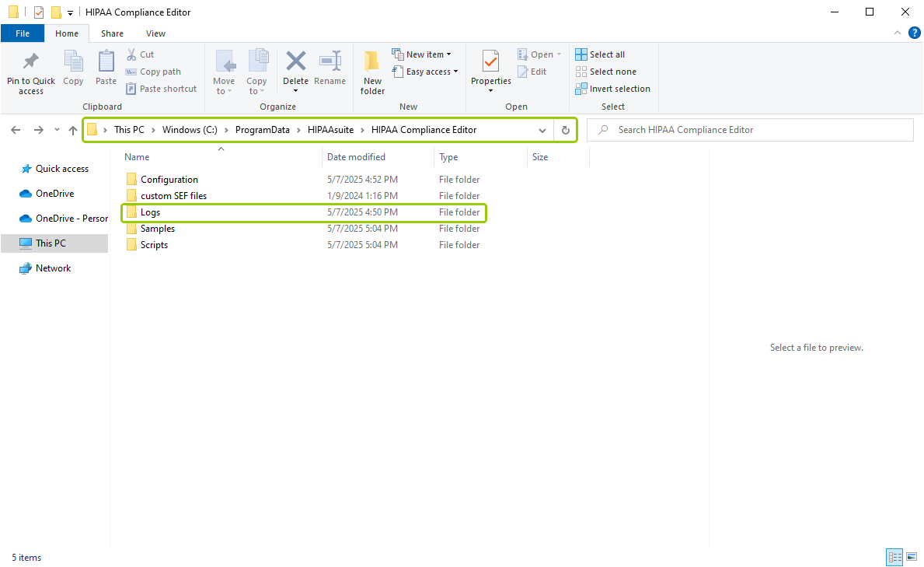Expand address bar history dropdown

542,131
